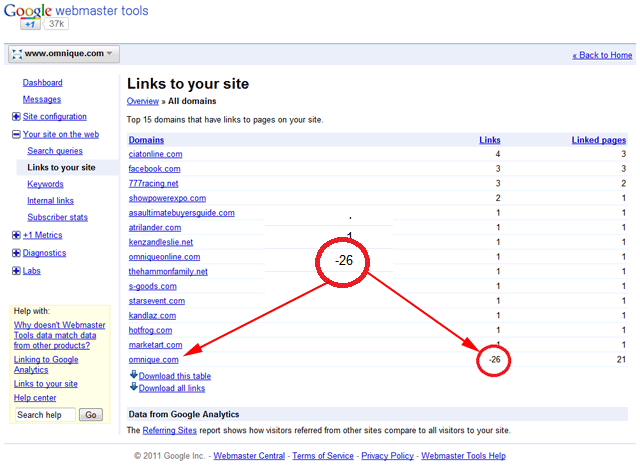Sort table by Domains column header
640x467 pixels.
[x=146, y=140]
